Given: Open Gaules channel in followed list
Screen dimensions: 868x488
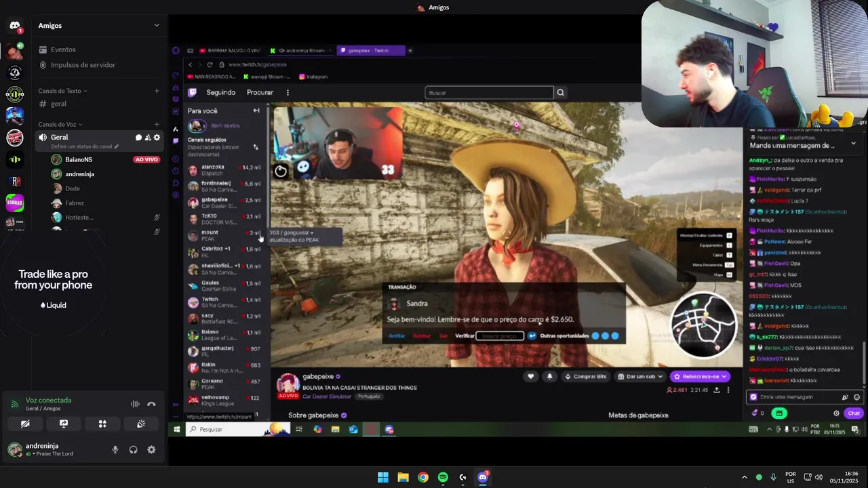Looking at the screenshot, I should pyautogui.click(x=224, y=285).
